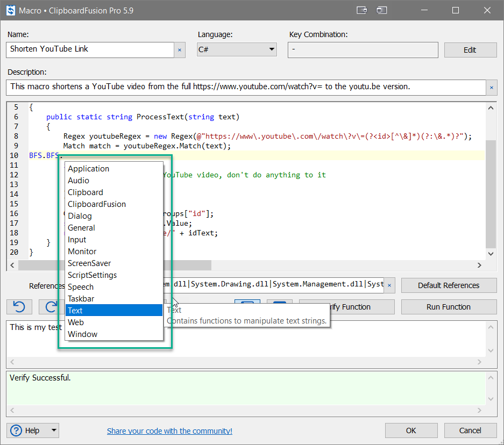Choose ClipboardFusion in the autocomplete list
This screenshot has height=445, width=504.
pos(114,204)
